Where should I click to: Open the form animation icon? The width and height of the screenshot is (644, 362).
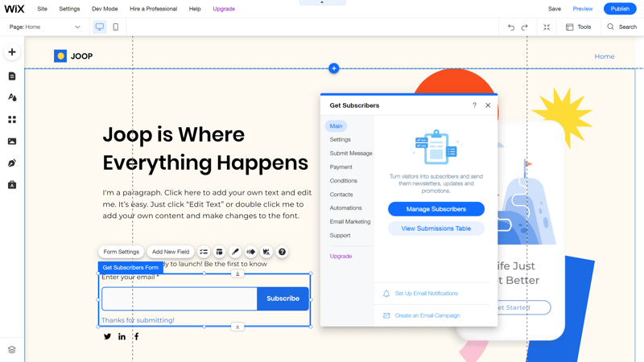[x=250, y=252]
